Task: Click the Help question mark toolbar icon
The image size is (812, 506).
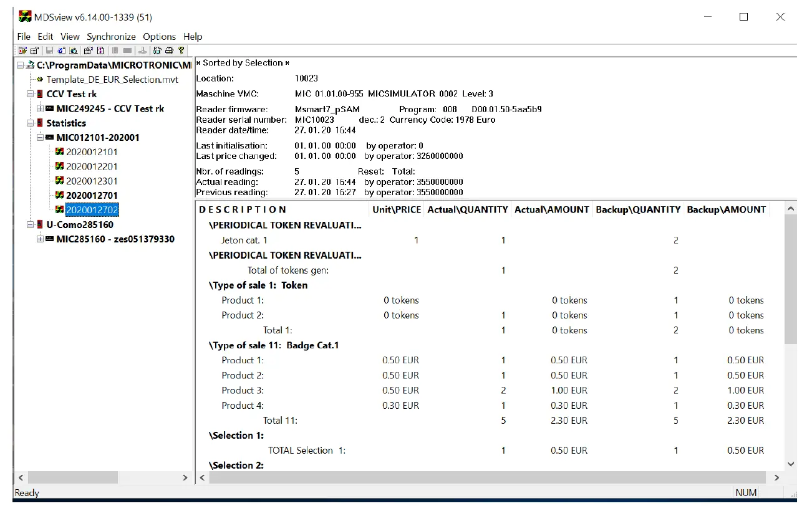Action: coord(181,50)
